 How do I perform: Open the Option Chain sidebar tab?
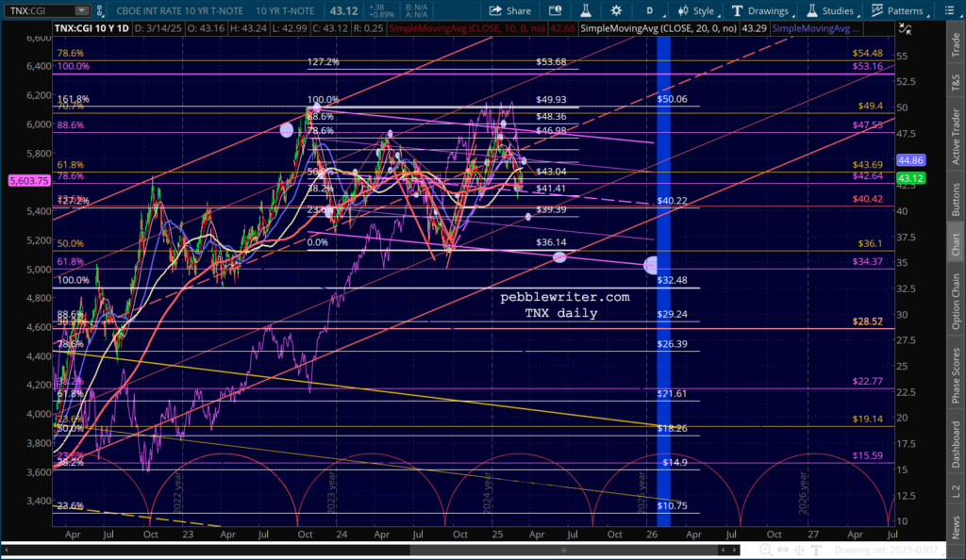coord(956,302)
